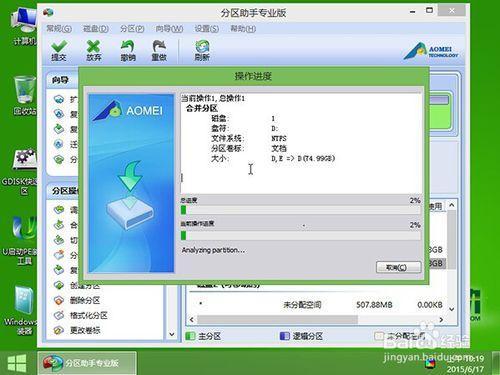Open Windows安装器 desktop icon
This screenshot has width=500, height=375.
click(x=22, y=311)
